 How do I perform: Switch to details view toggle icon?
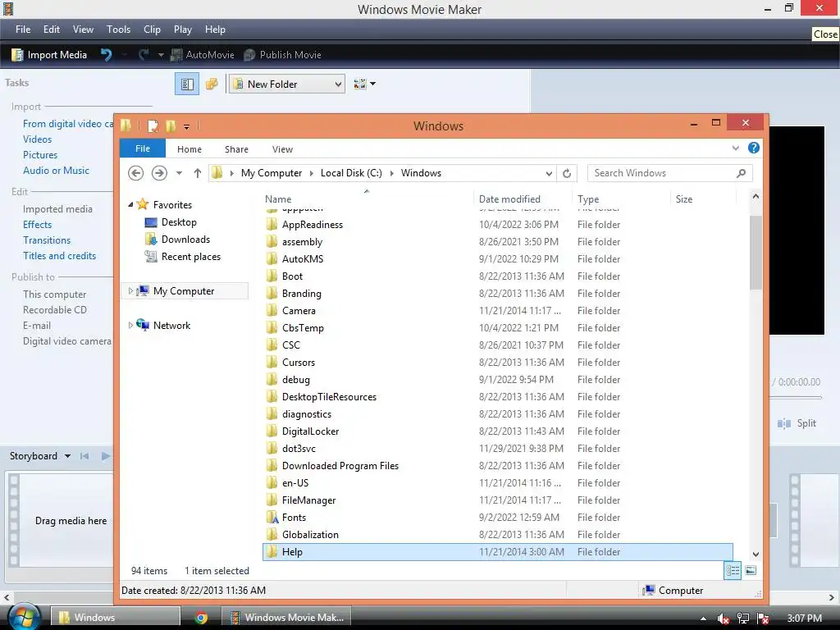click(x=733, y=571)
